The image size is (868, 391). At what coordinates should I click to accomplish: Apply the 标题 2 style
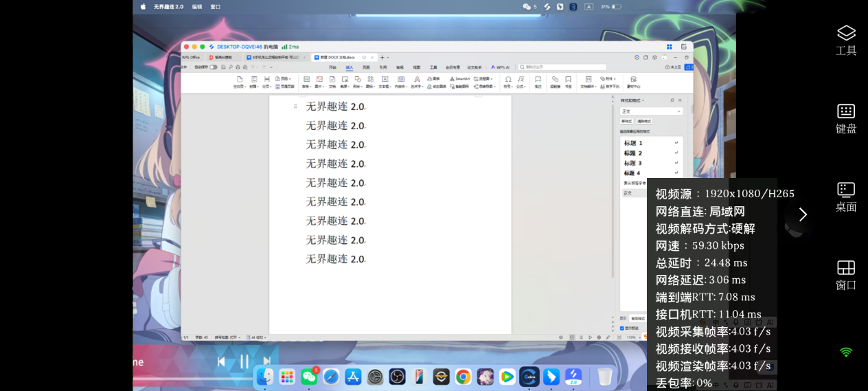pyautogui.click(x=650, y=153)
